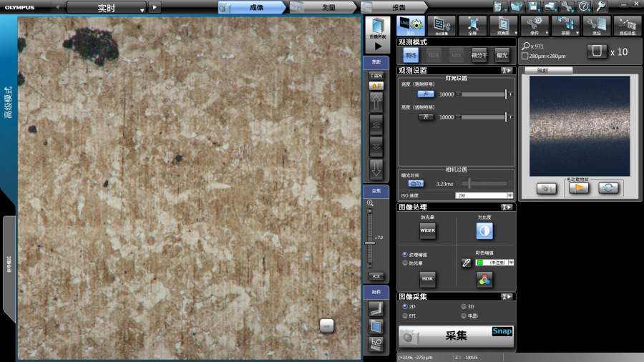Adjust the reflected illumination brightness slider
The width and height of the screenshot is (644, 362).
coord(484,94)
